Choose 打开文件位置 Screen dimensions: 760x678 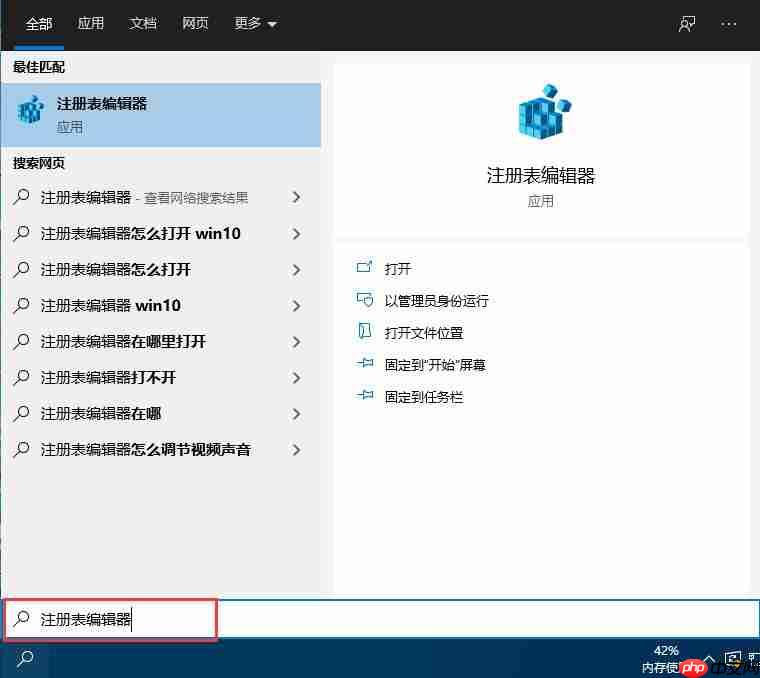point(424,333)
